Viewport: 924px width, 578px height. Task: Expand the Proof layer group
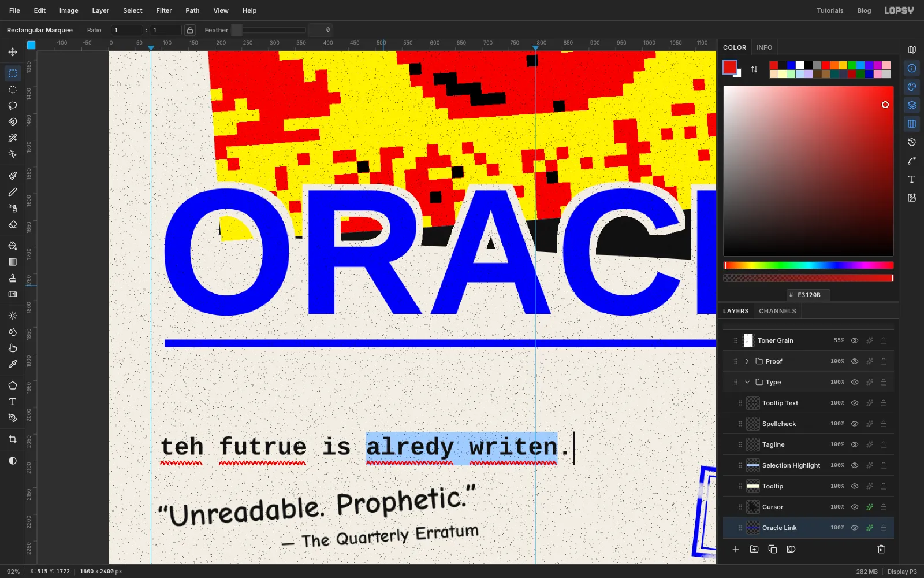(x=747, y=361)
